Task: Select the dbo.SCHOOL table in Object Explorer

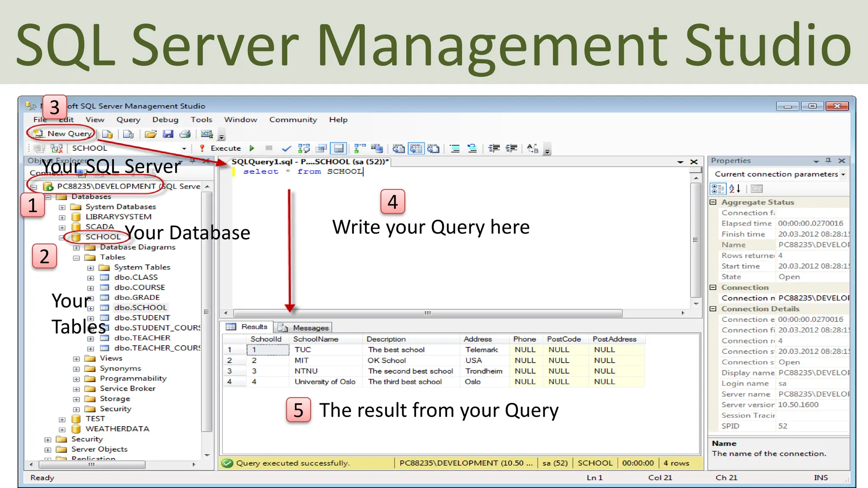Action: tap(141, 308)
